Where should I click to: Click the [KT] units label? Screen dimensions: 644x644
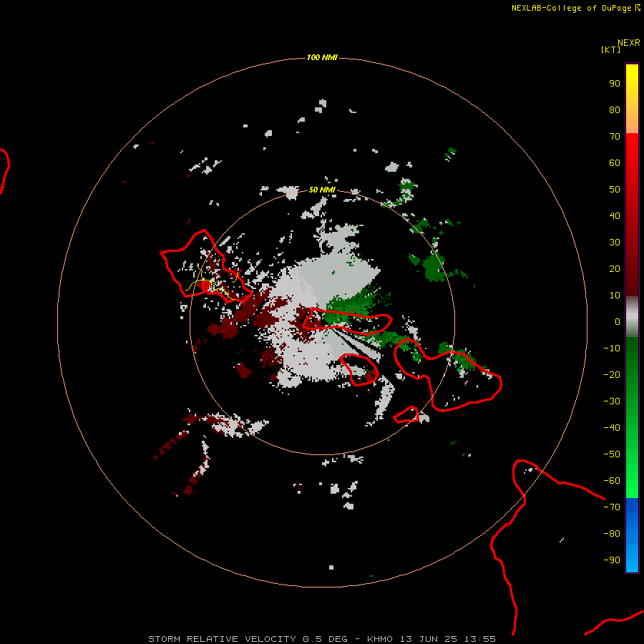tap(611, 49)
